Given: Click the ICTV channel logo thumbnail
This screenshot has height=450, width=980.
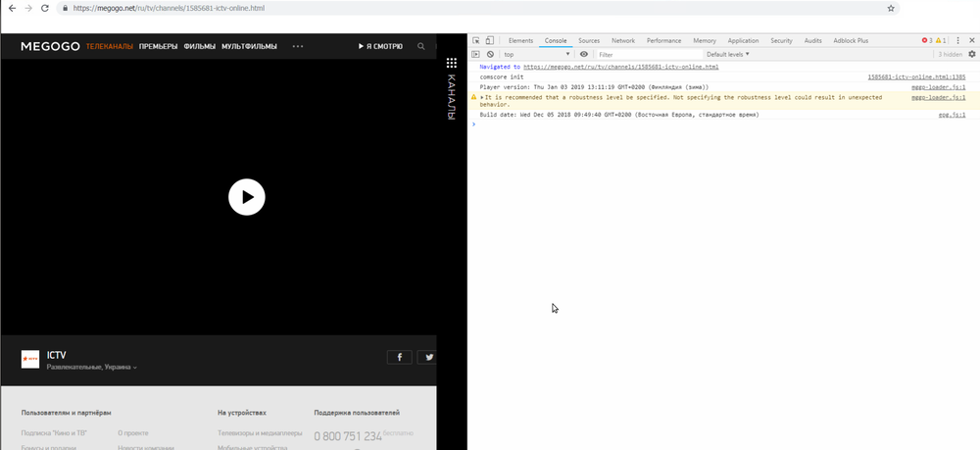Looking at the screenshot, I should pos(30,360).
